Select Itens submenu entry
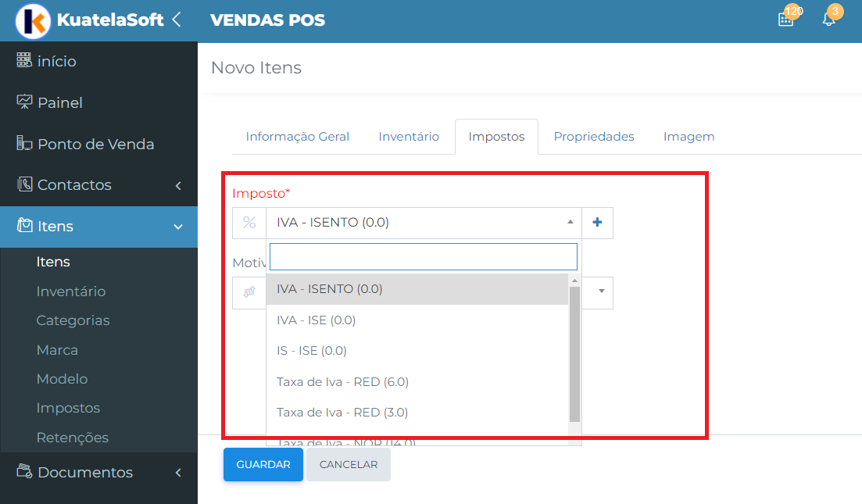This screenshot has height=504, width=862. click(x=53, y=263)
